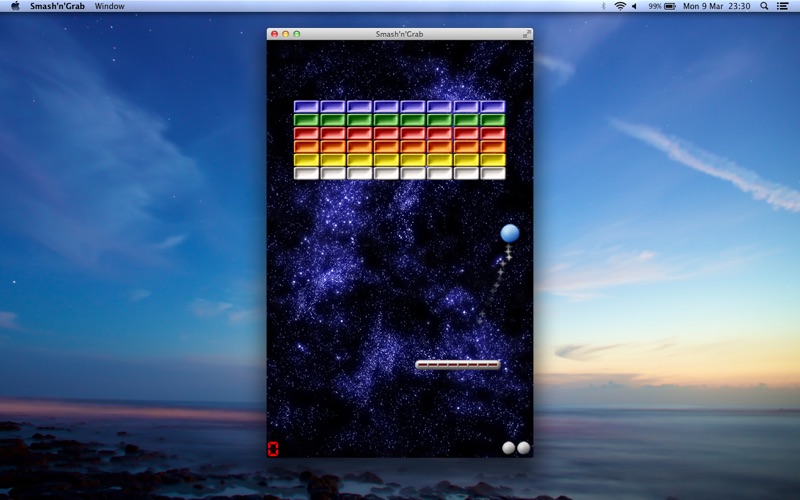The image size is (800, 500).
Task: Open the Smash'n'Grab application menu
Action: pyautogui.click(x=57, y=6)
